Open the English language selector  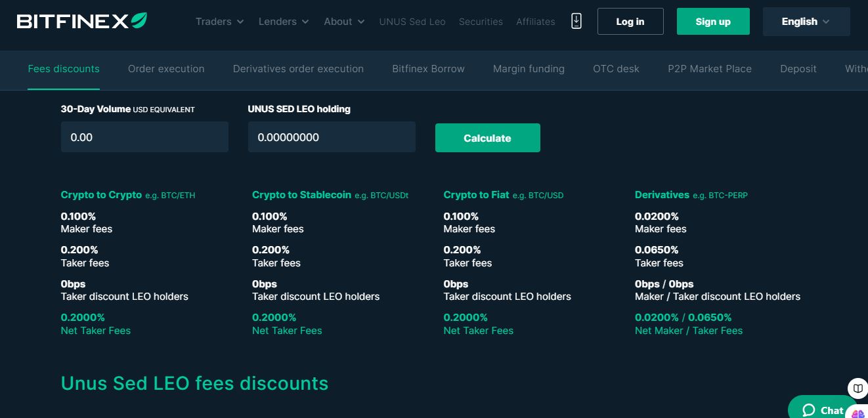pyautogui.click(x=806, y=22)
